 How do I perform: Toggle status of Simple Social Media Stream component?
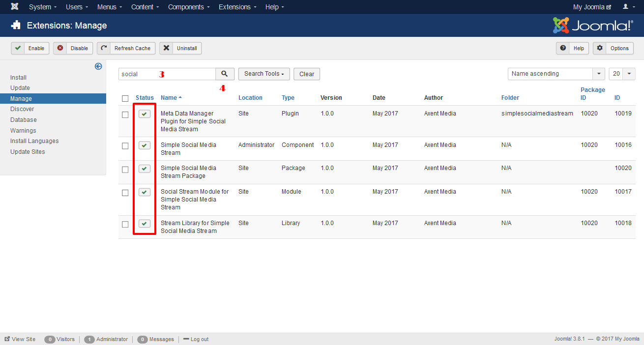click(144, 145)
